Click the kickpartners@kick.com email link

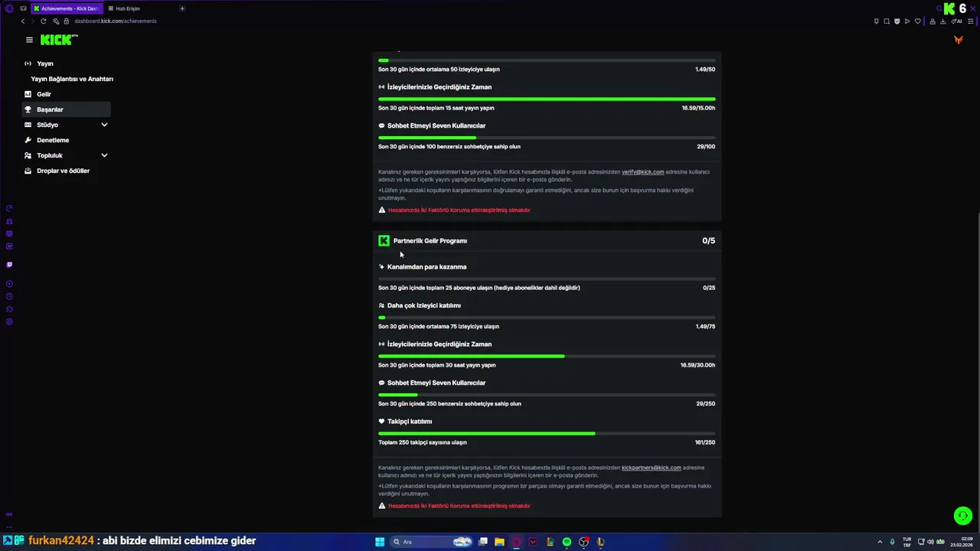coord(651,468)
